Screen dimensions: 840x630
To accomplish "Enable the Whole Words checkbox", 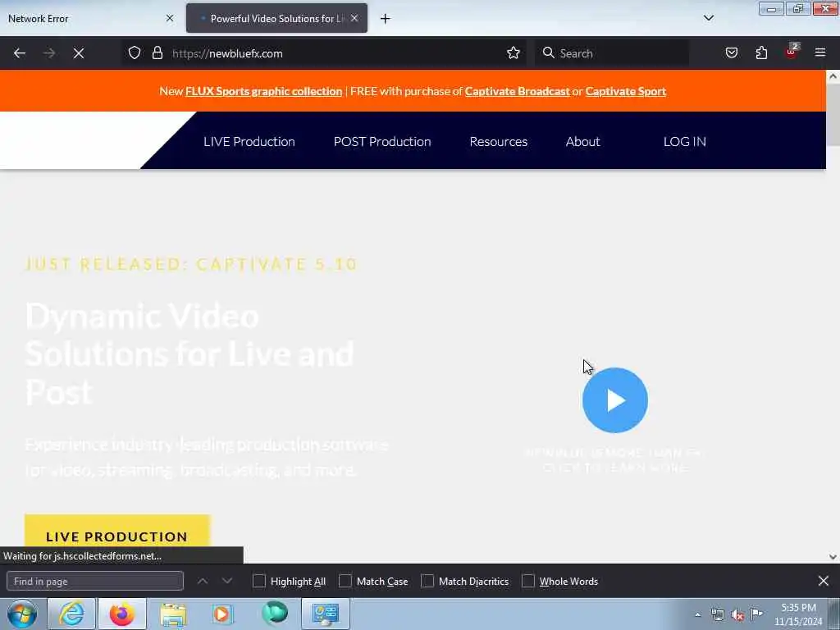I will 527,581.
